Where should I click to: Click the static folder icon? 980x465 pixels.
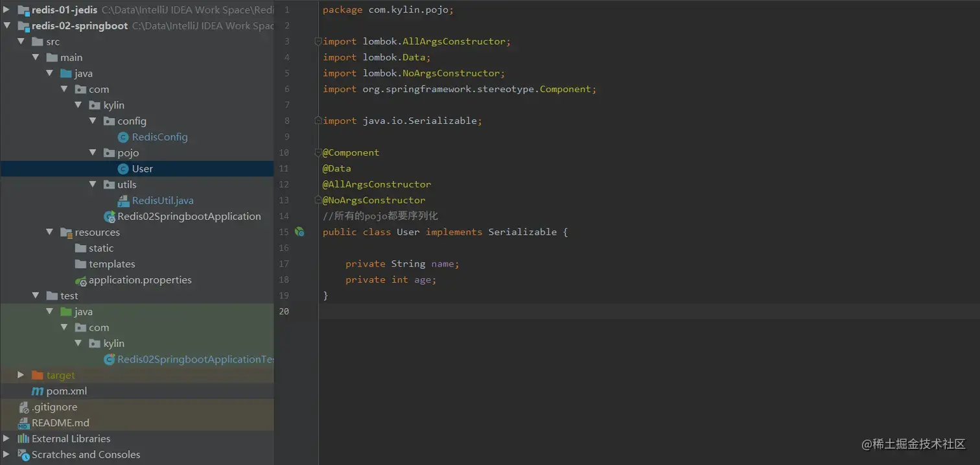81,248
